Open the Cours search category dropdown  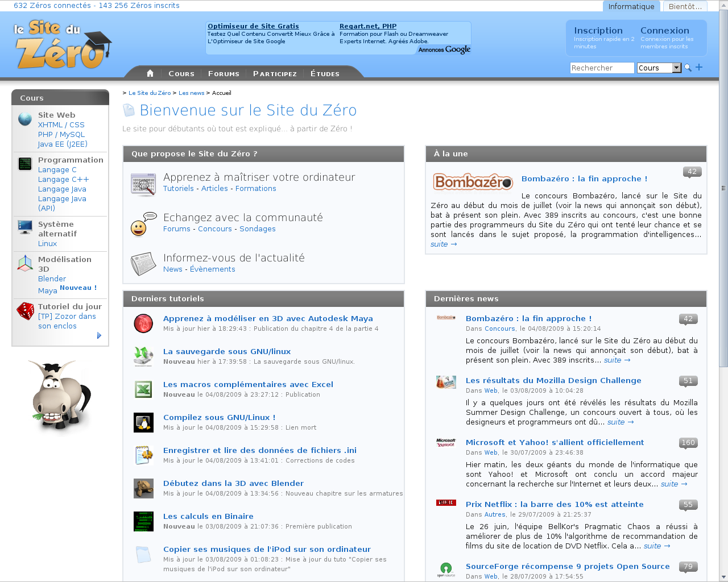coord(676,68)
